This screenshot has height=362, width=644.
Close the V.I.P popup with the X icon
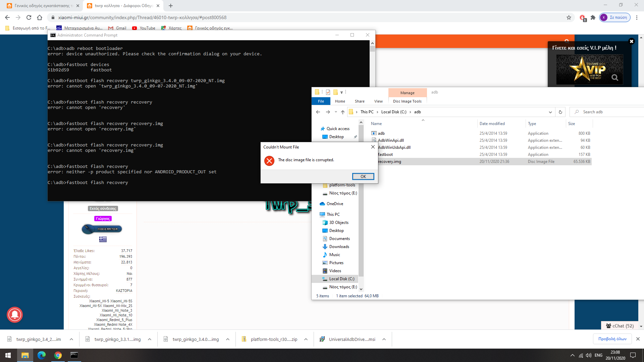tap(631, 41)
